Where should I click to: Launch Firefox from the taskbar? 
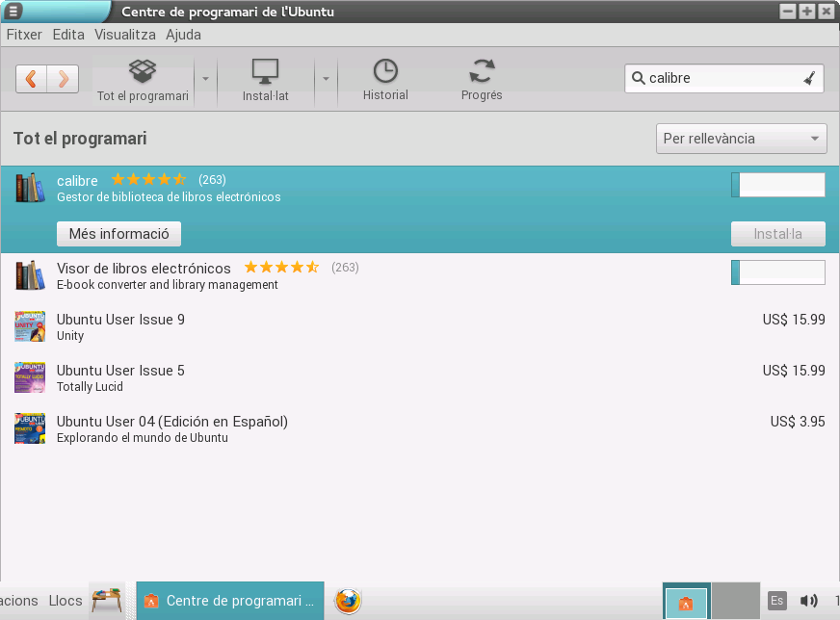[x=348, y=601]
